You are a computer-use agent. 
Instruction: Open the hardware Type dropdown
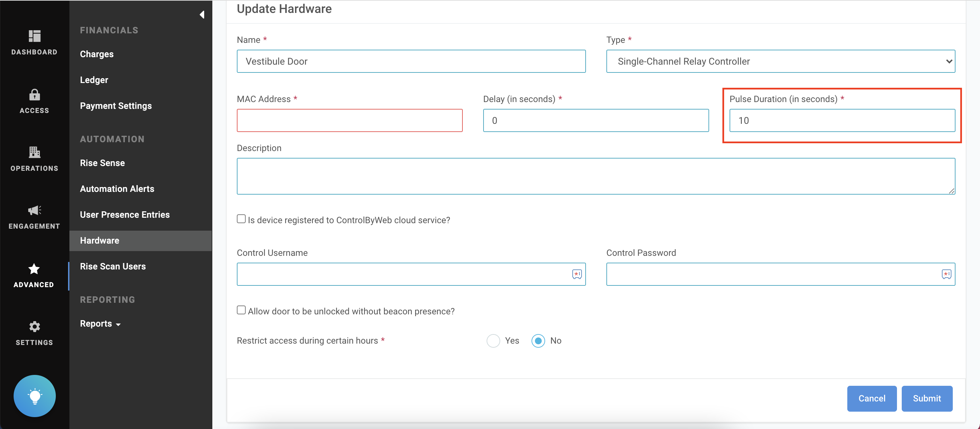point(780,61)
